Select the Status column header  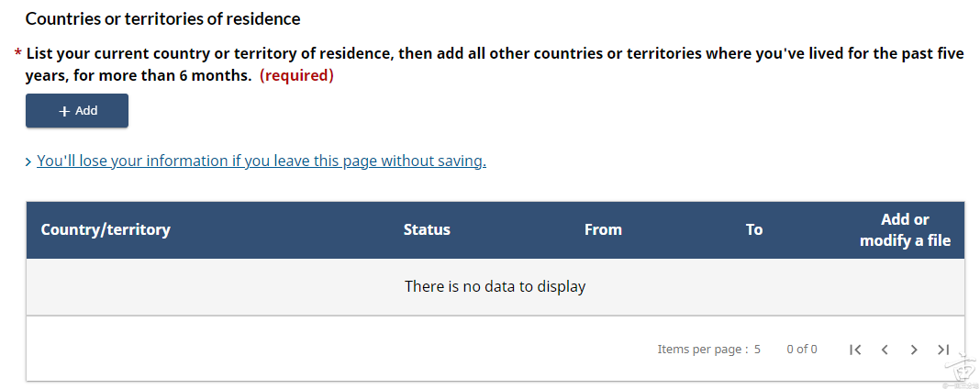pyautogui.click(x=427, y=229)
